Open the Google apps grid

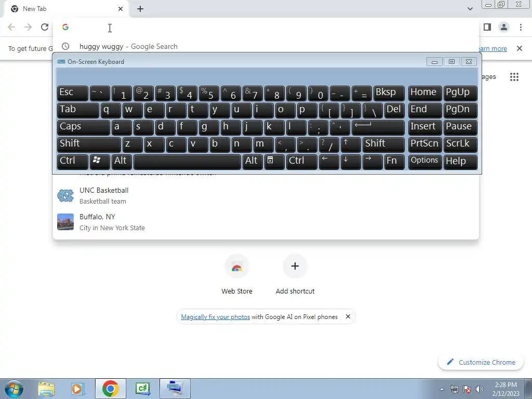[514, 77]
